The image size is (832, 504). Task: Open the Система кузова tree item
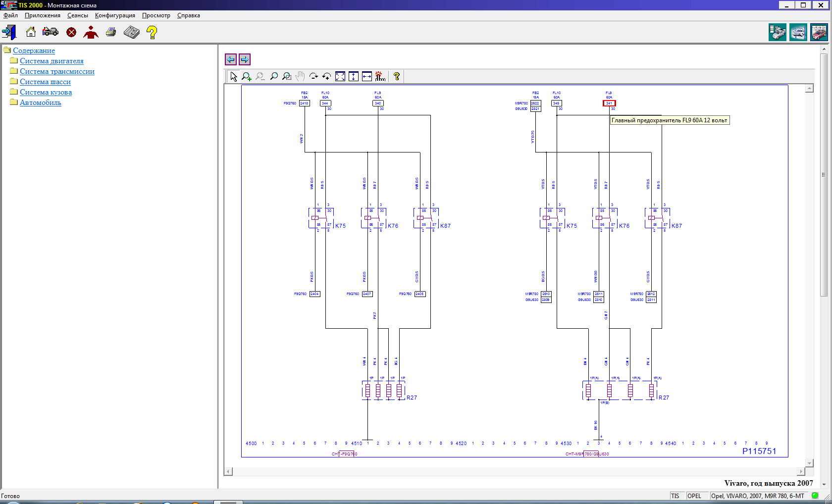pos(46,92)
